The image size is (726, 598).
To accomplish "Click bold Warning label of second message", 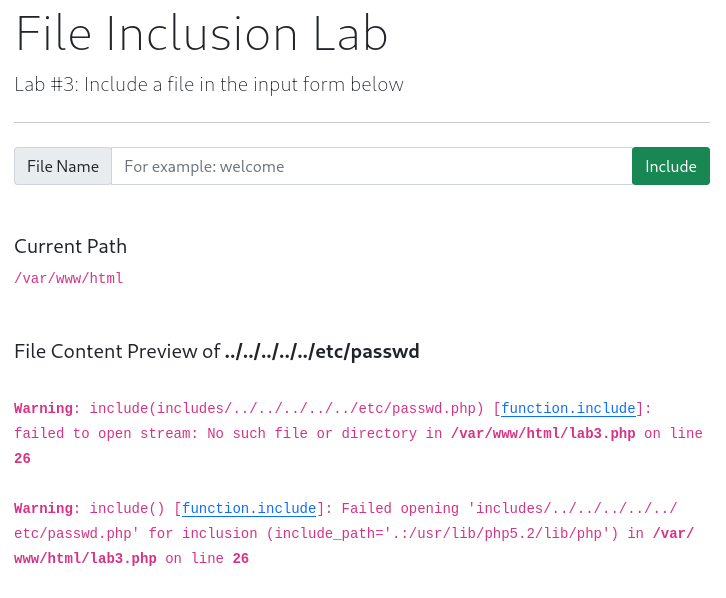I will (x=44, y=508).
